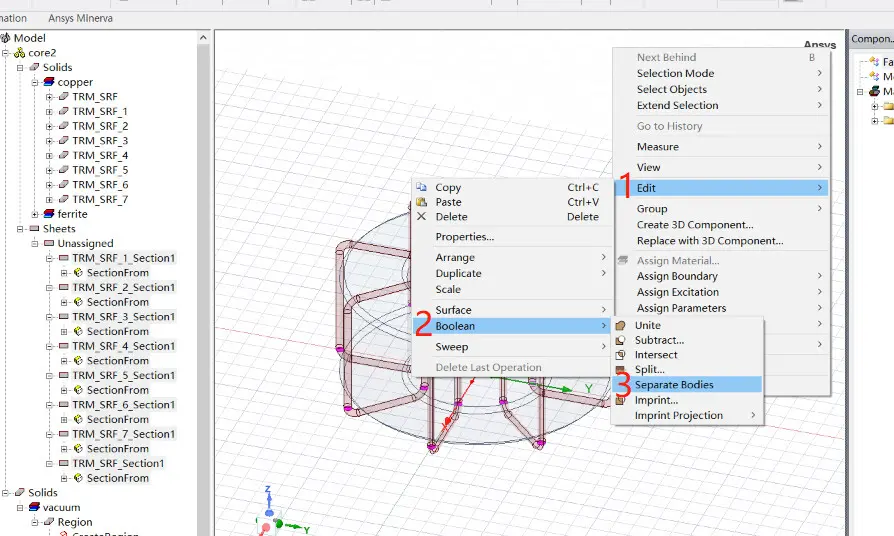Collapse the copper material node

click(35, 82)
